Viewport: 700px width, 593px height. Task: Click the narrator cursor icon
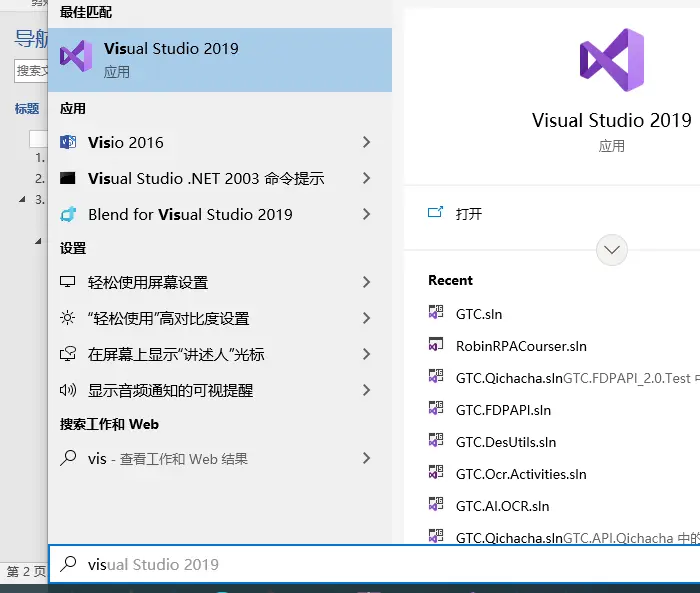[x=68, y=354]
